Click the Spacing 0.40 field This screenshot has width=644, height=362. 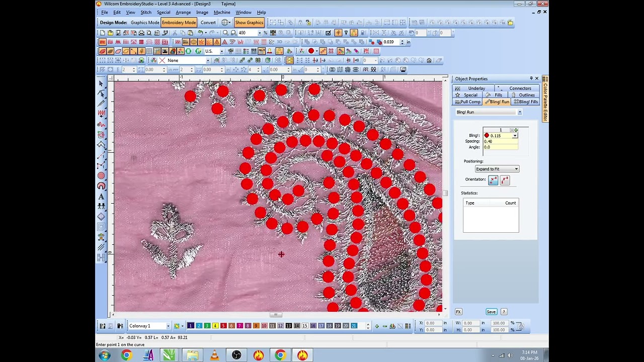[500, 141]
